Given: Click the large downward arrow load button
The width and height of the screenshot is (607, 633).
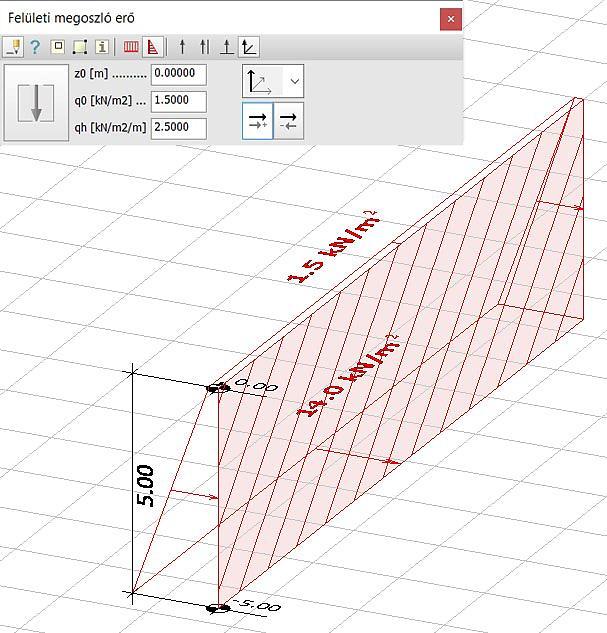Looking at the screenshot, I should coord(36,103).
